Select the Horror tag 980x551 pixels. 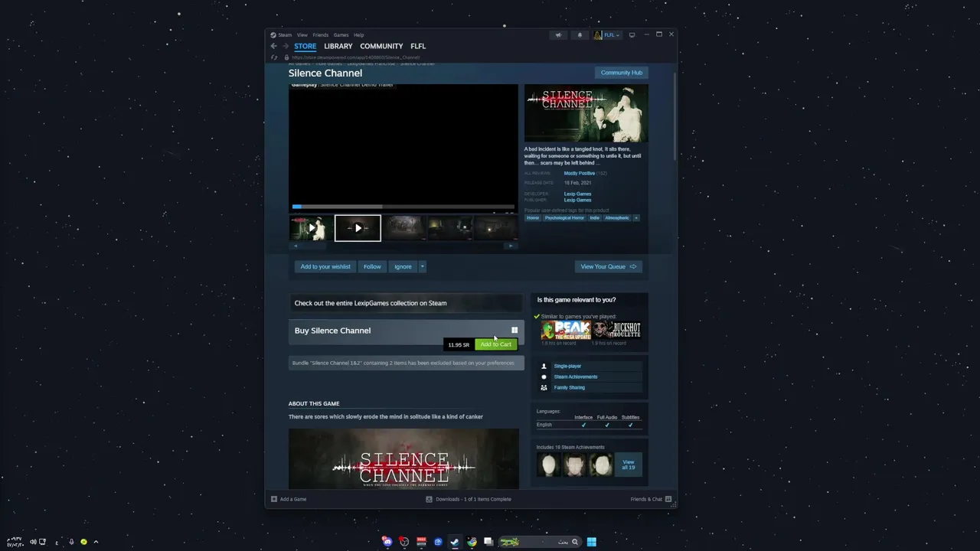[x=533, y=218]
